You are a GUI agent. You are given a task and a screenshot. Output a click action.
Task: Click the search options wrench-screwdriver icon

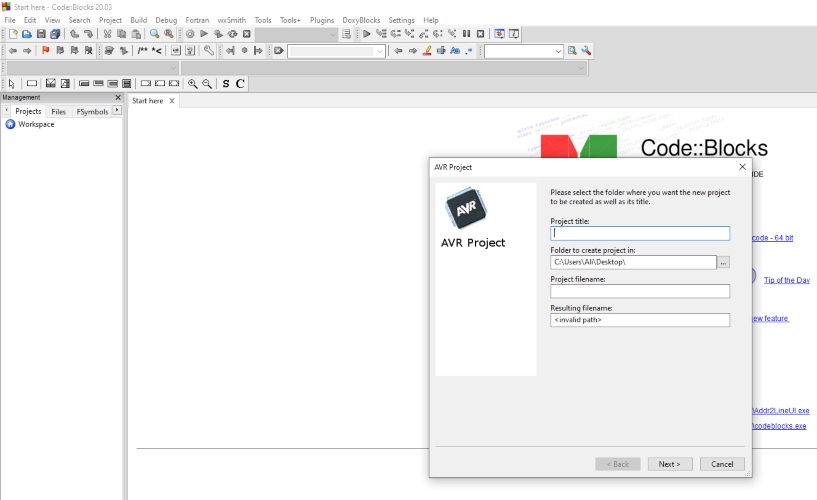coord(586,51)
